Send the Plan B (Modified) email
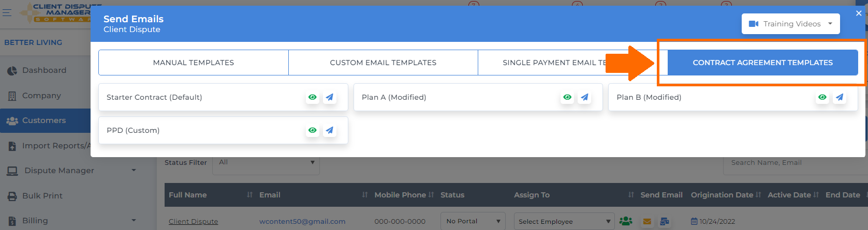 point(840,97)
